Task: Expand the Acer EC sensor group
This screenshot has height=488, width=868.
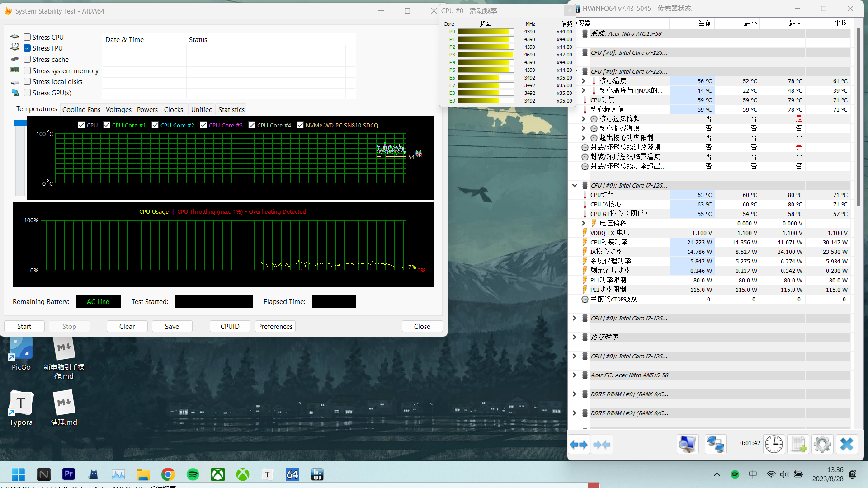Action: coord(574,375)
